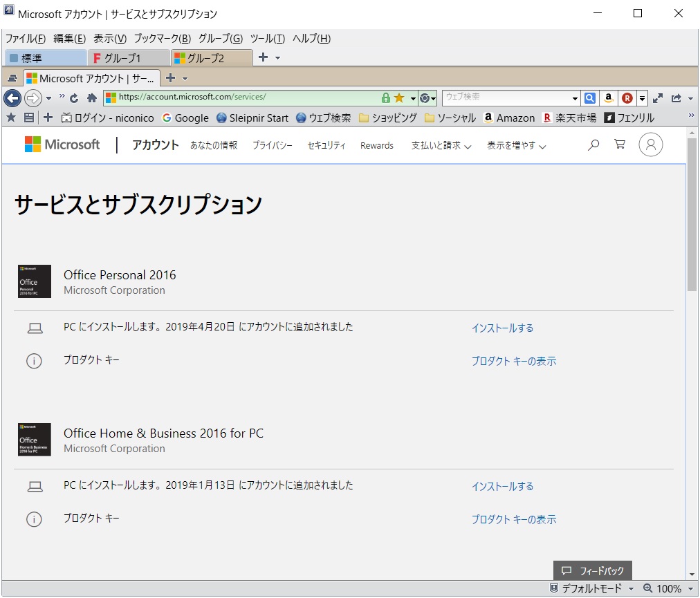Show more bookmarks via the double chevron
The width and height of the screenshot is (700, 598).
692,115
